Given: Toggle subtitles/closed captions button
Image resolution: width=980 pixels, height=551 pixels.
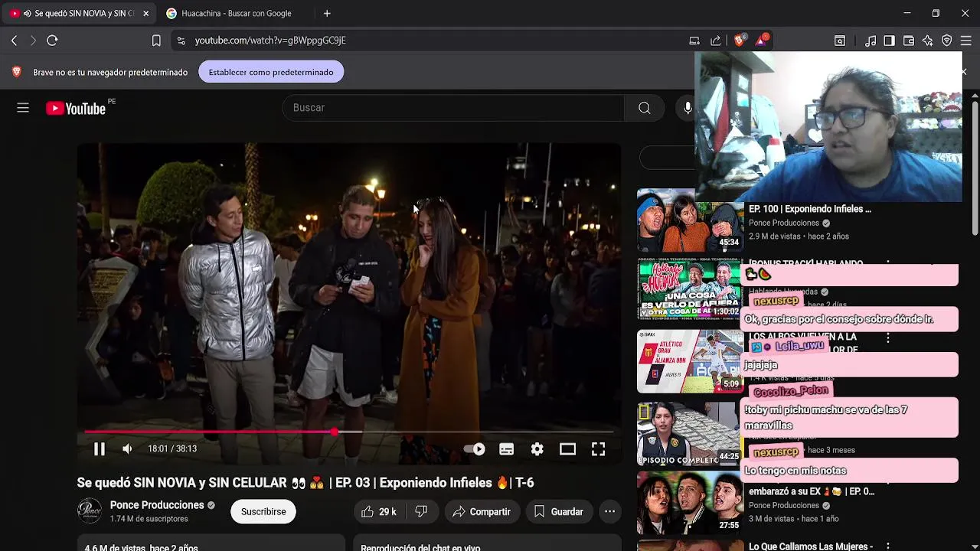Looking at the screenshot, I should [506, 449].
